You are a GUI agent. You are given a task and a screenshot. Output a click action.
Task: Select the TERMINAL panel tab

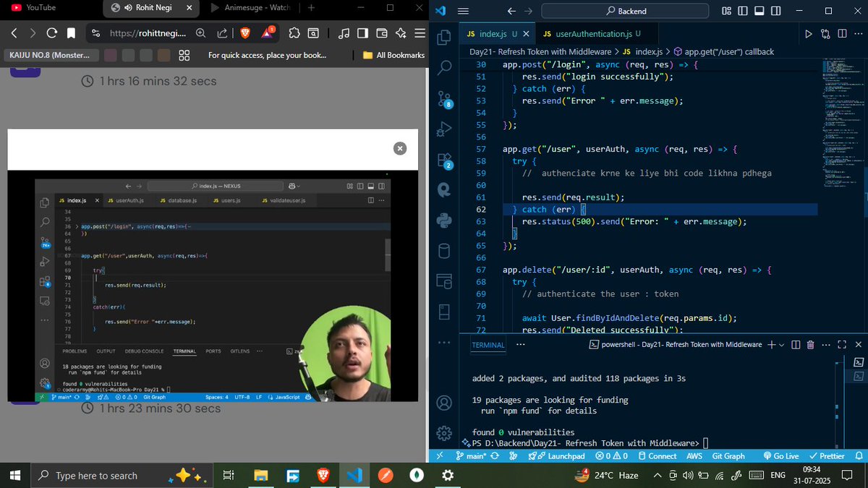pos(488,345)
